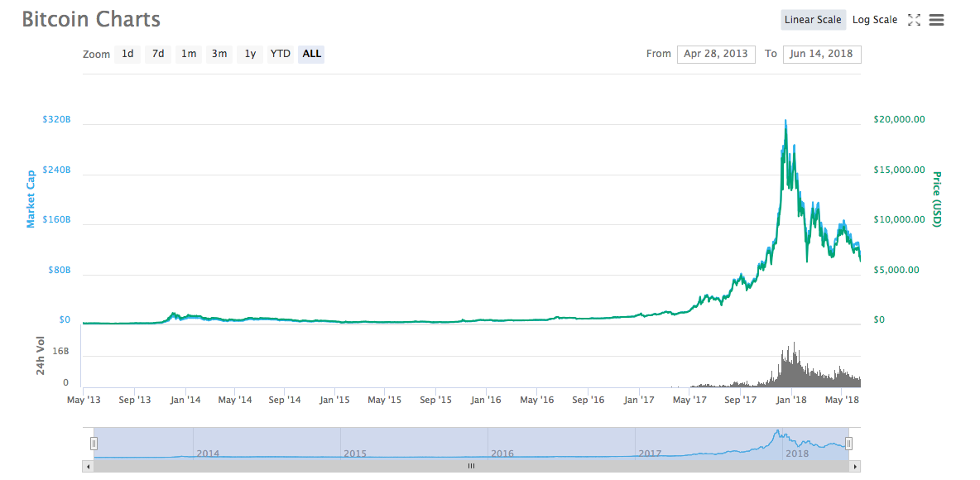Click the navigator scrollbar right arrow
This screenshot has width=980, height=480.
(x=855, y=466)
